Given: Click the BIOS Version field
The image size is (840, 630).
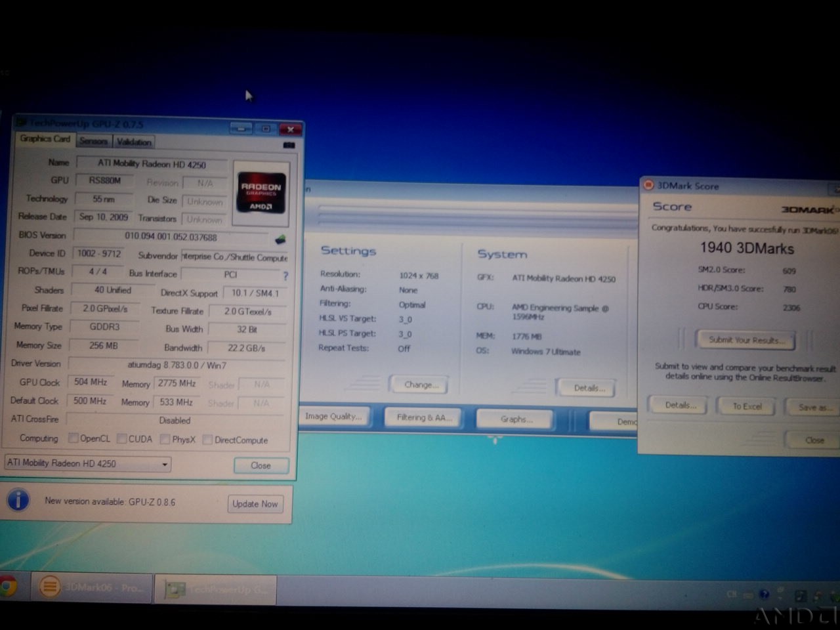Looking at the screenshot, I should coord(171,236).
